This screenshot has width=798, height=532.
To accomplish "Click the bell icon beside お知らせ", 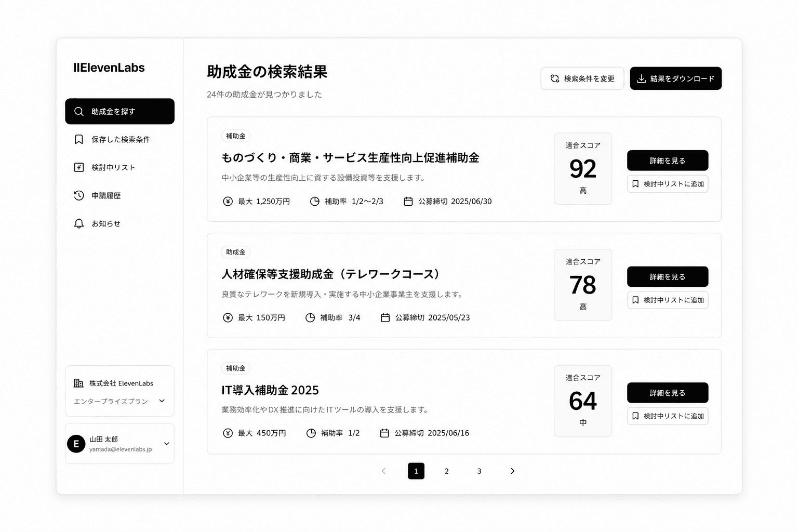I will point(79,223).
